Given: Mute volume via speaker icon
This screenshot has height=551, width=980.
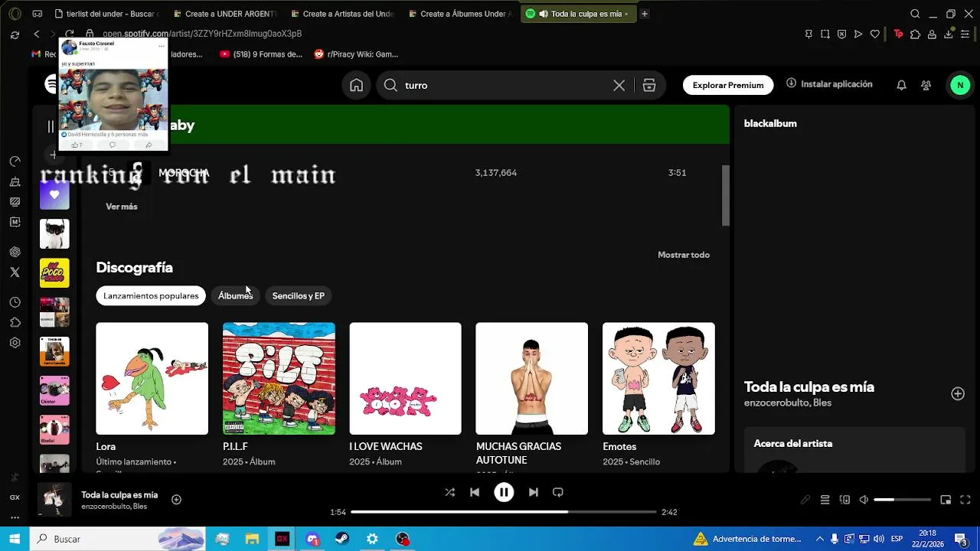Looking at the screenshot, I should 864,500.
